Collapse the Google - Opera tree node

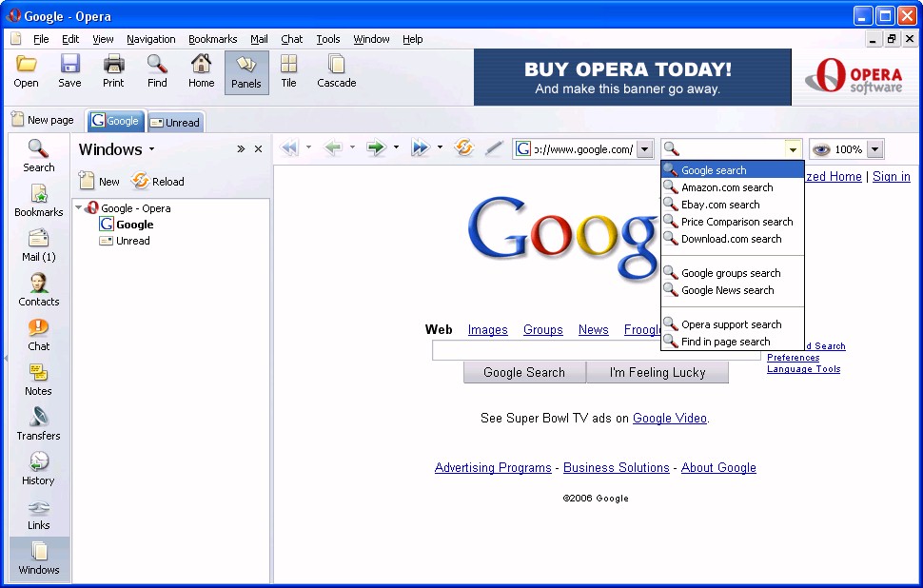tap(79, 208)
